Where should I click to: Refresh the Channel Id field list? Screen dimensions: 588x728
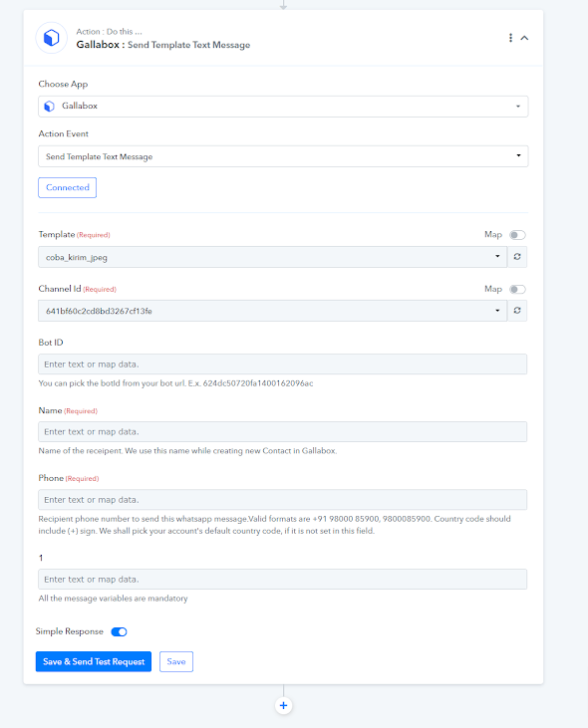pos(517,310)
